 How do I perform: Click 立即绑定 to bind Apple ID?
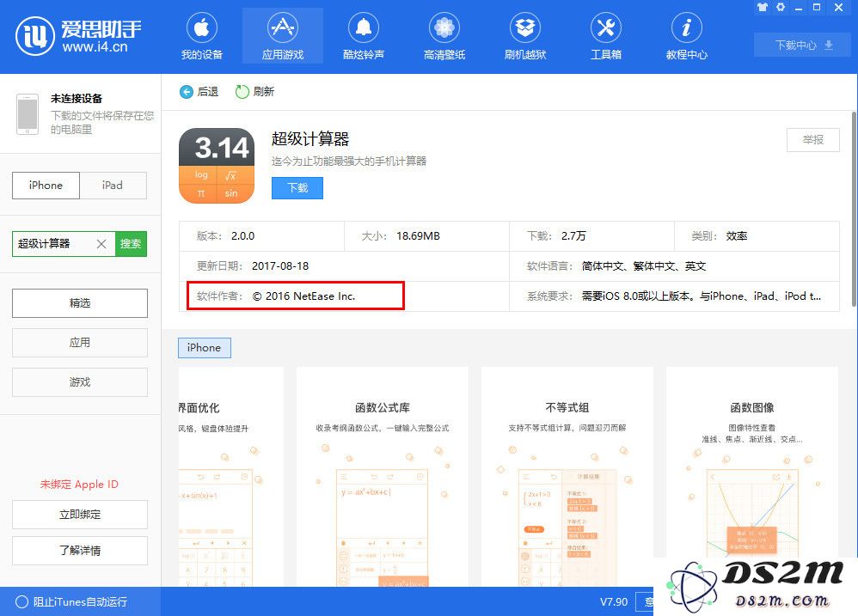[80, 515]
